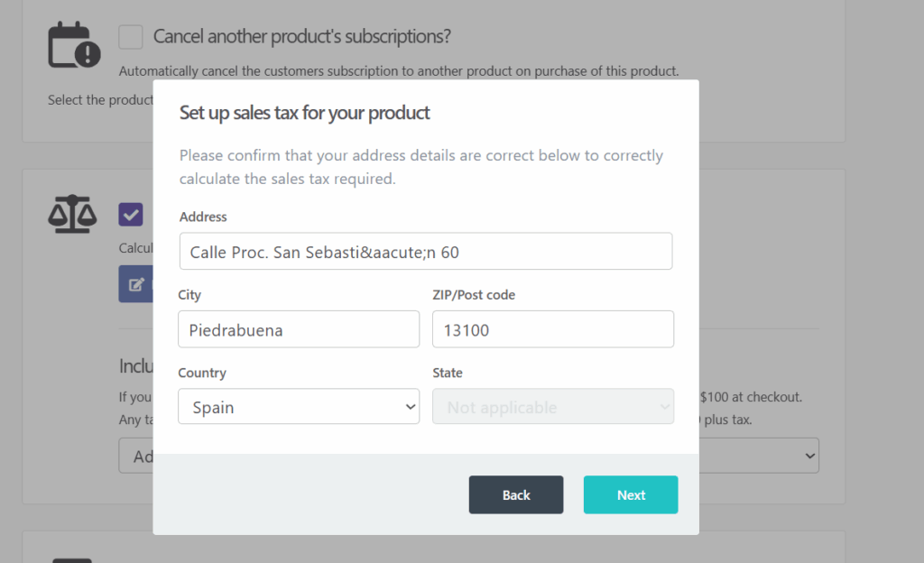Click the pencil edit icon button
Screen dimensions: 924x563
[136, 284]
